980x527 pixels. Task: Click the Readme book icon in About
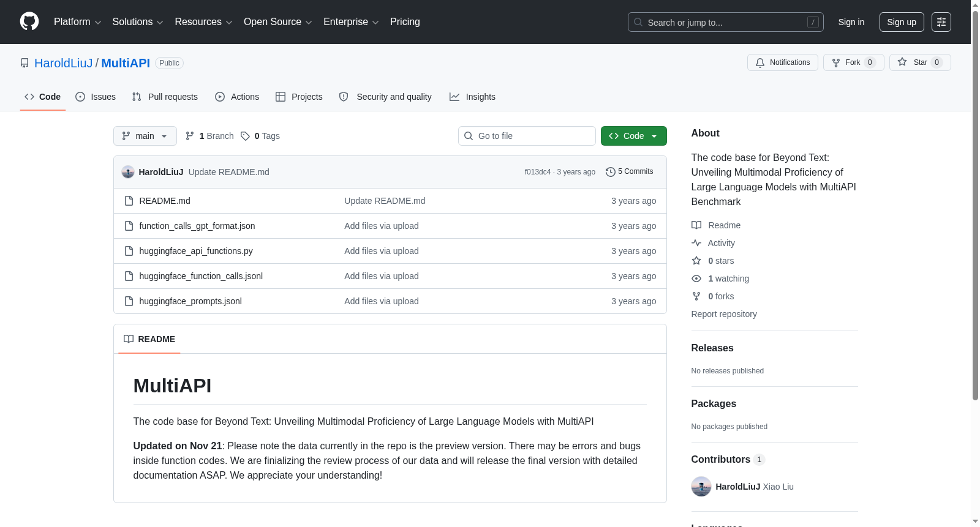click(696, 225)
